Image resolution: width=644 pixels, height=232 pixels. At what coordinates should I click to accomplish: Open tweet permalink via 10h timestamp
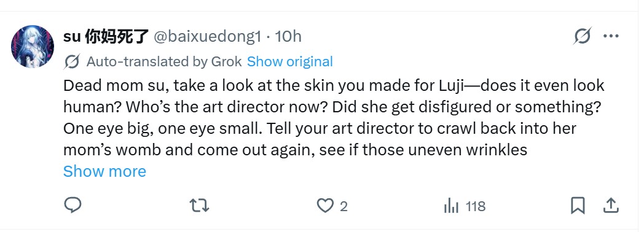point(288,37)
